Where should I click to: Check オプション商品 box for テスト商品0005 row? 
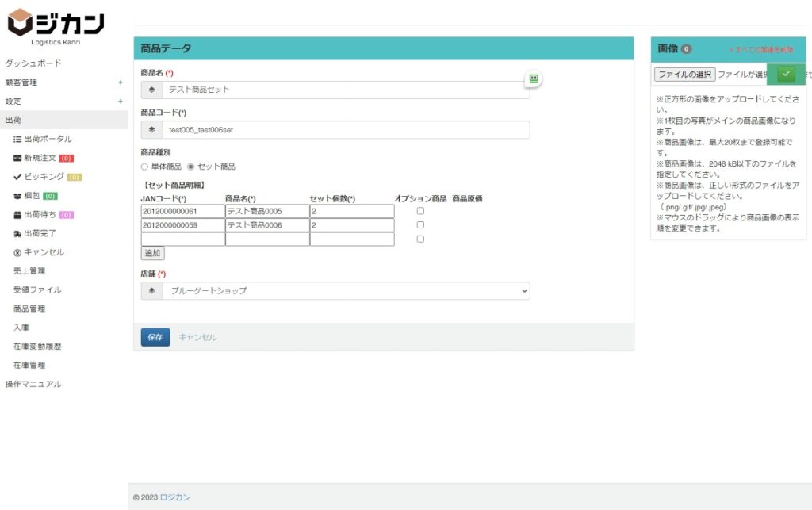click(420, 211)
